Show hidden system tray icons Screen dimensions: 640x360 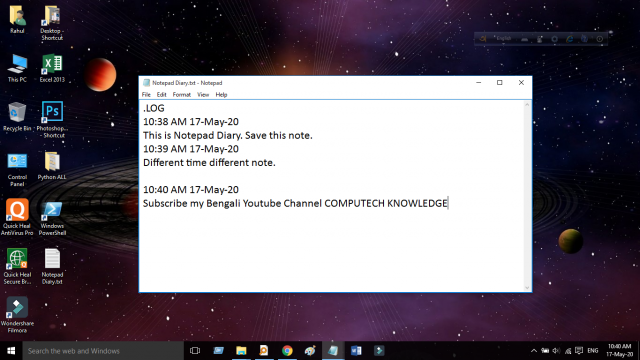pyautogui.click(x=533, y=351)
